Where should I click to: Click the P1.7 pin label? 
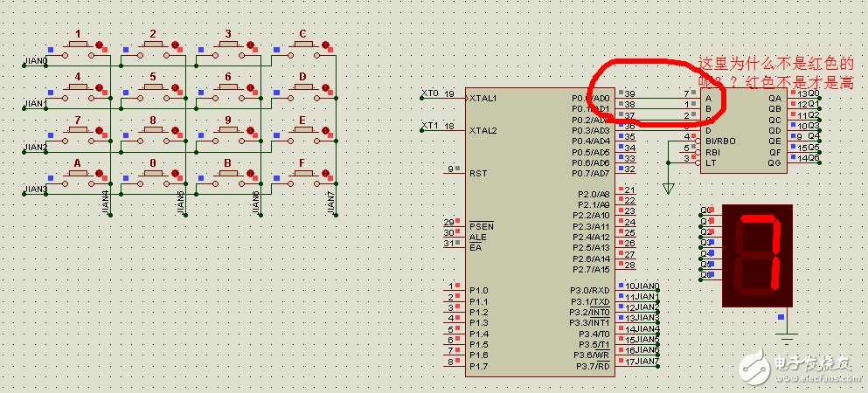tap(479, 366)
